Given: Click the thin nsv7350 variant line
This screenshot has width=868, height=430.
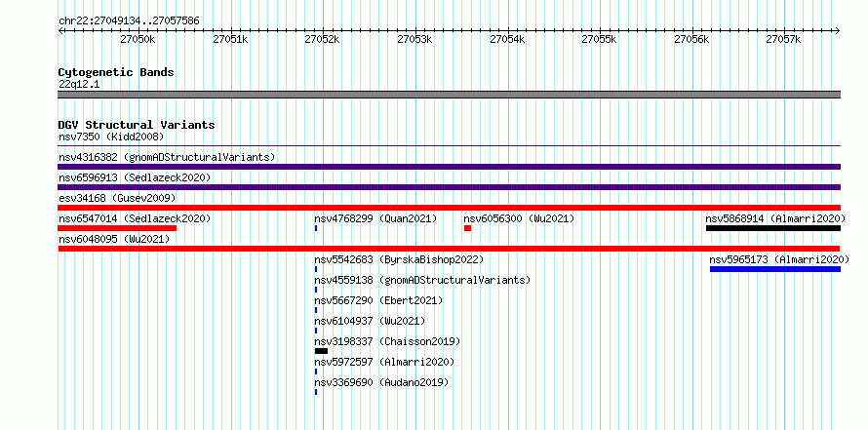Looking at the screenshot, I should (x=449, y=146).
